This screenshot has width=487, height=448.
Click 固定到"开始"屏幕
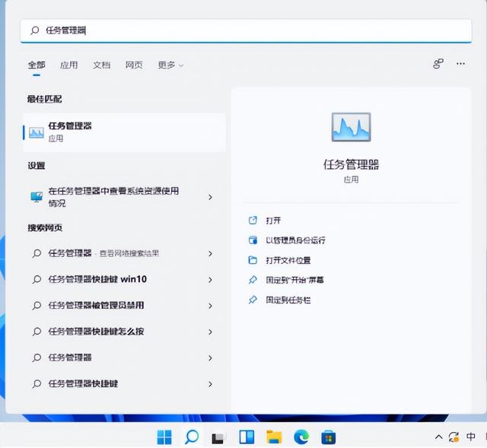click(x=294, y=280)
